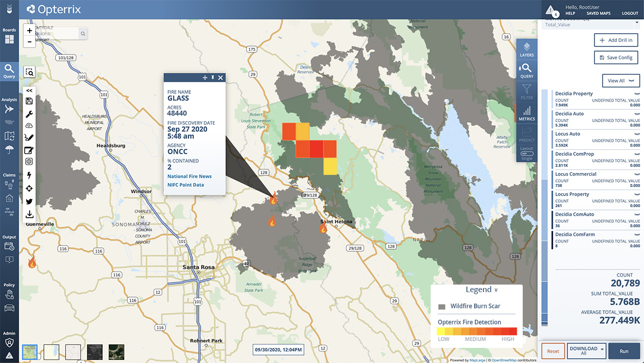644x363 pixels.
Task: Click the alert message icon under Output
Action: [x=9, y=260]
